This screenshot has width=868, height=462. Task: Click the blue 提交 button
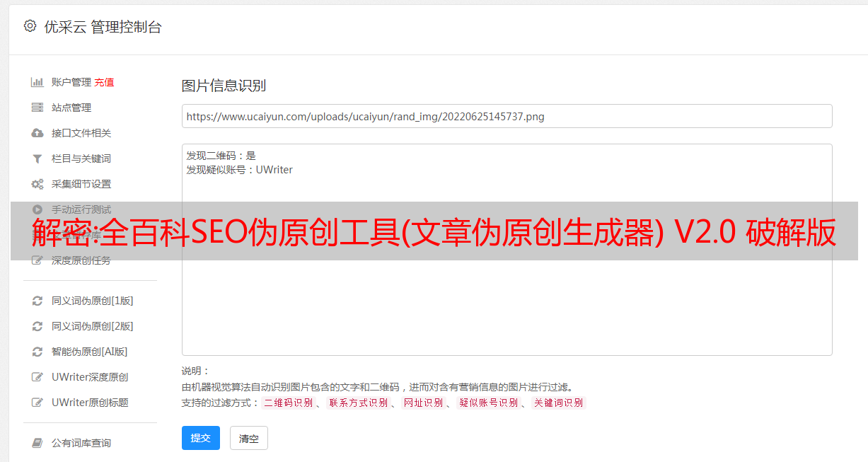(201, 438)
